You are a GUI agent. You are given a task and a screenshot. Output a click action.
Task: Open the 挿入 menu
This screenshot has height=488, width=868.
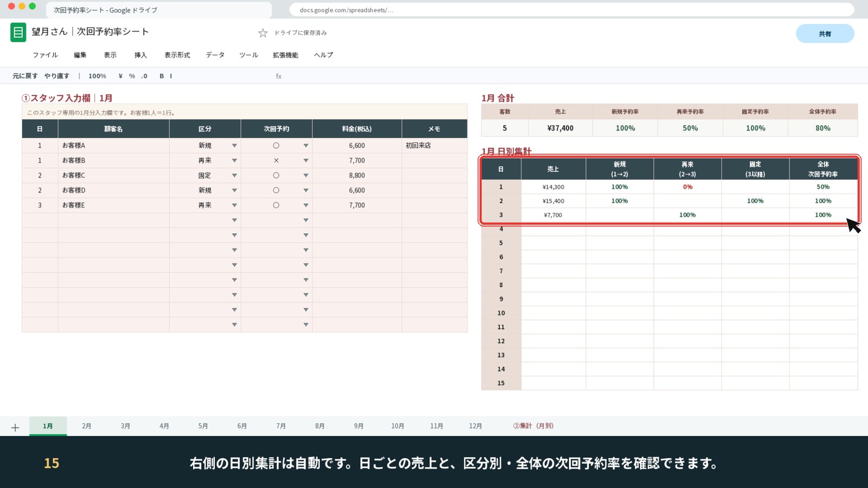pos(141,55)
